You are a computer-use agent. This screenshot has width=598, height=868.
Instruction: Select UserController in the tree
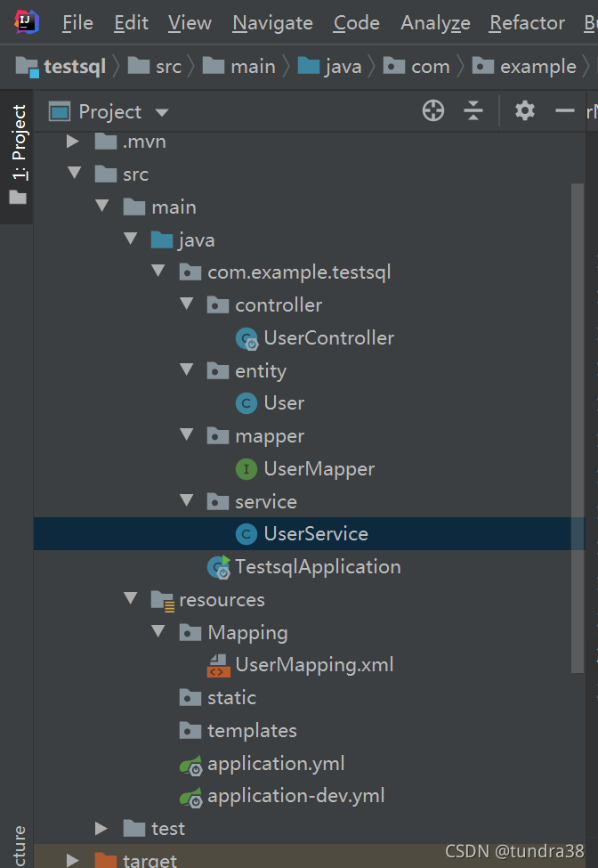(x=328, y=338)
